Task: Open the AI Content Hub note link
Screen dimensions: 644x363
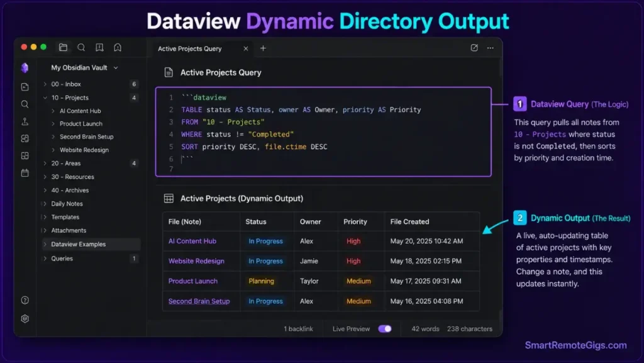Action: click(192, 241)
